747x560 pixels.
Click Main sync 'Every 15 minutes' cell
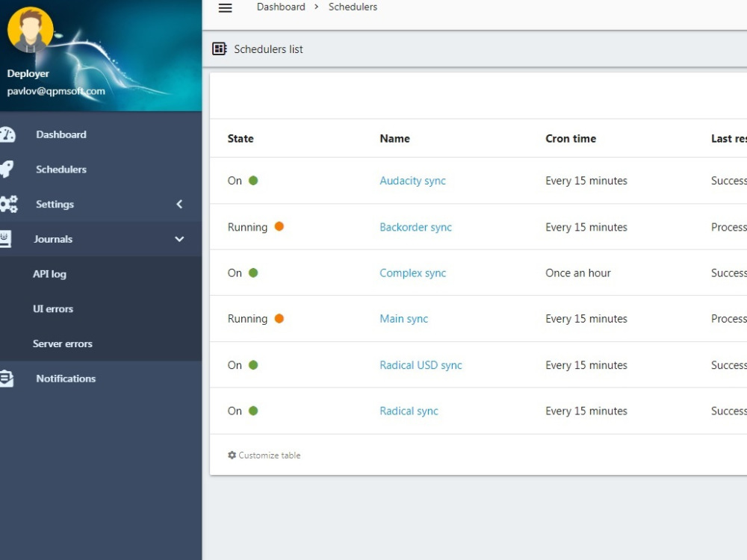point(586,319)
